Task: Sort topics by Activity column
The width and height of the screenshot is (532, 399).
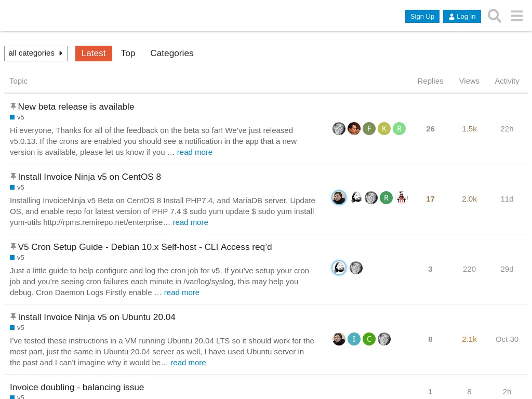Action: coord(507,81)
